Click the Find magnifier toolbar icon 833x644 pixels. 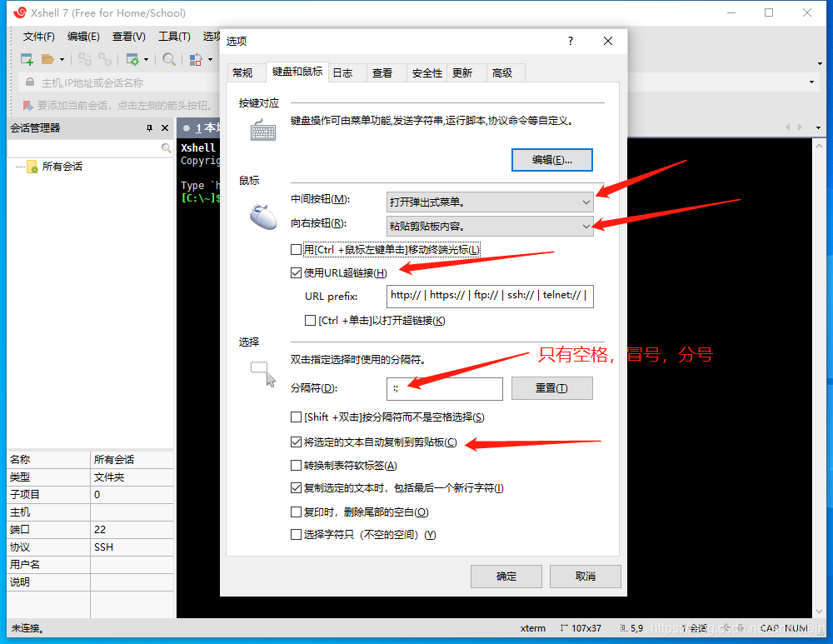169,59
